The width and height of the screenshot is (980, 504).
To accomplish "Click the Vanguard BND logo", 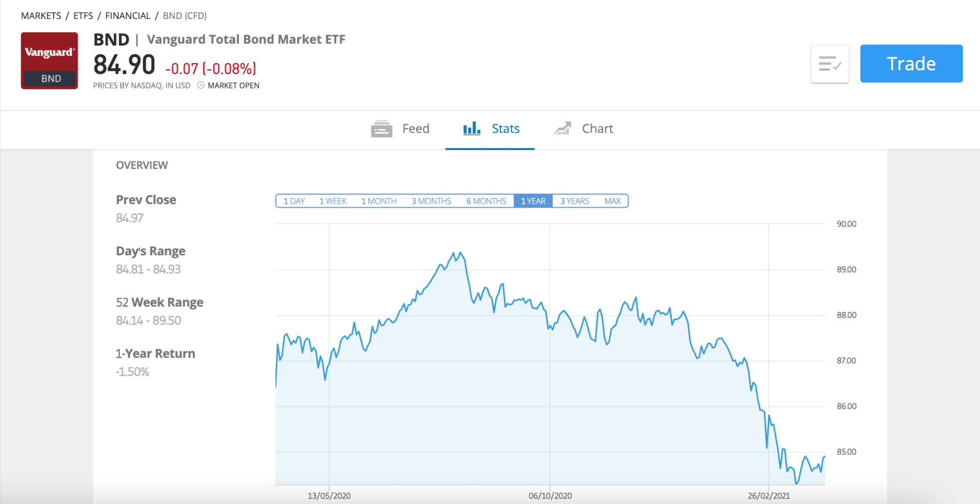I will 49,61.
